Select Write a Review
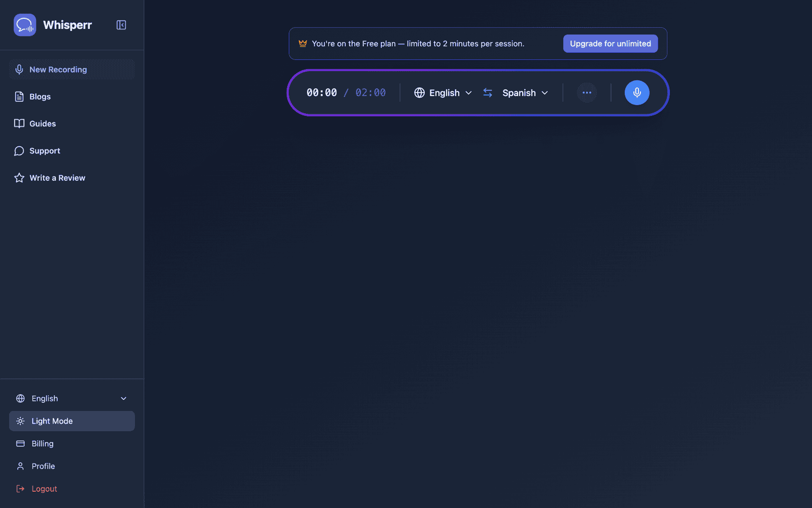812x508 pixels. (72, 178)
